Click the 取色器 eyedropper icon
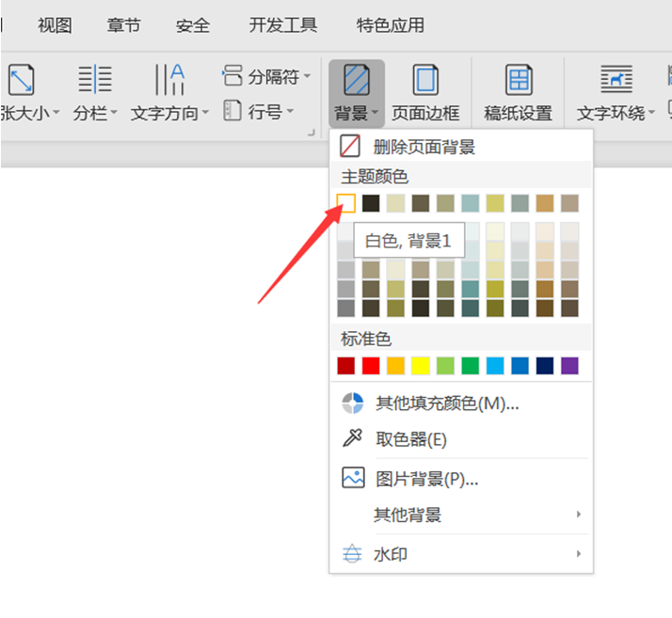672x618 pixels. [352, 438]
